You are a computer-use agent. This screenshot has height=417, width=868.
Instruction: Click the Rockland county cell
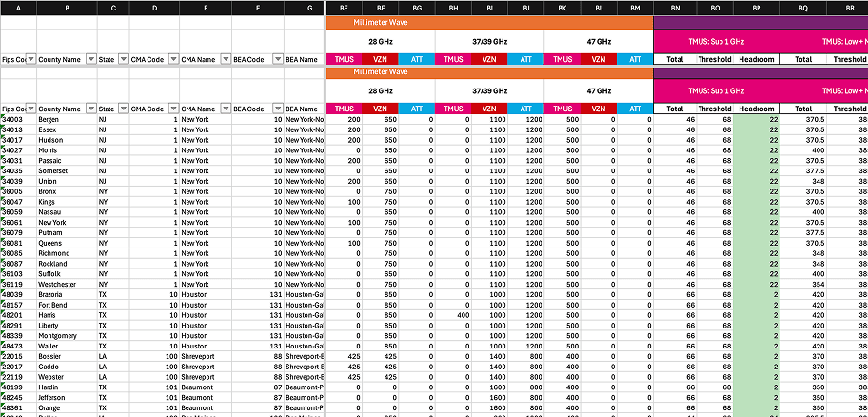[67, 264]
